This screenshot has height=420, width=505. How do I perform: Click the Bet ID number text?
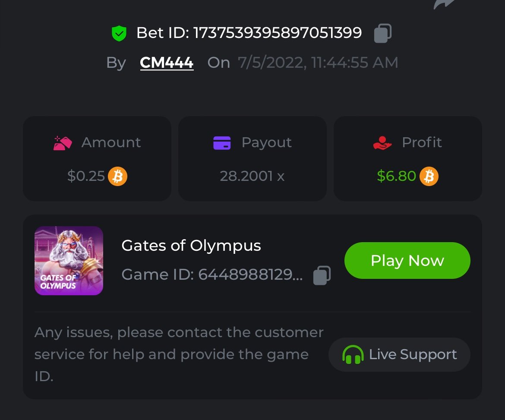coord(277,33)
